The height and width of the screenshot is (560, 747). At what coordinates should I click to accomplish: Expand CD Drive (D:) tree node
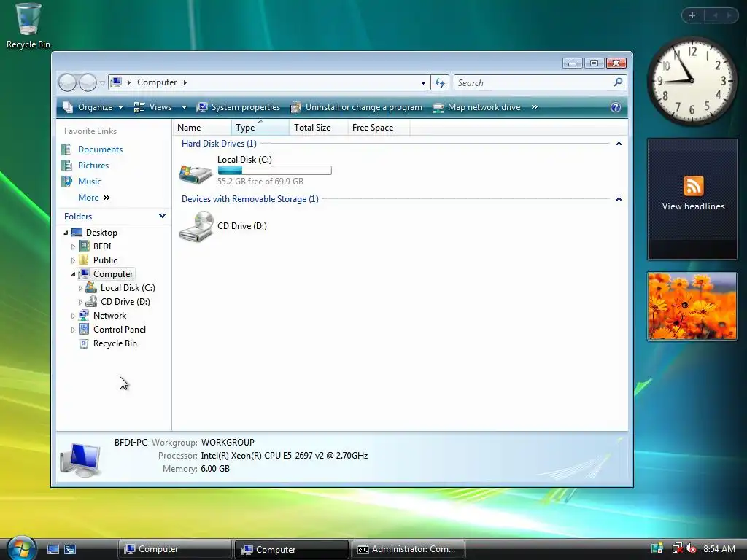tap(80, 302)
